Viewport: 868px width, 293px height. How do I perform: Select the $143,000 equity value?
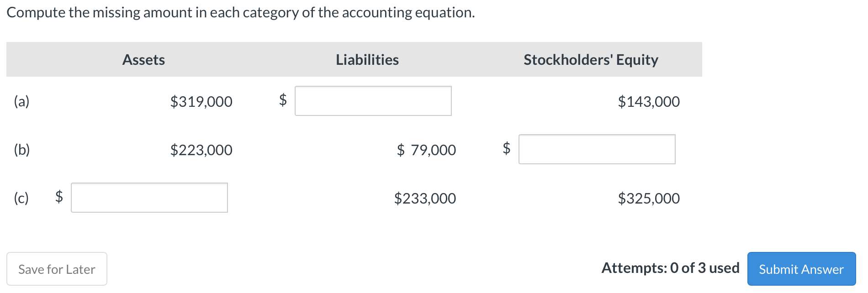pos(649,101)
